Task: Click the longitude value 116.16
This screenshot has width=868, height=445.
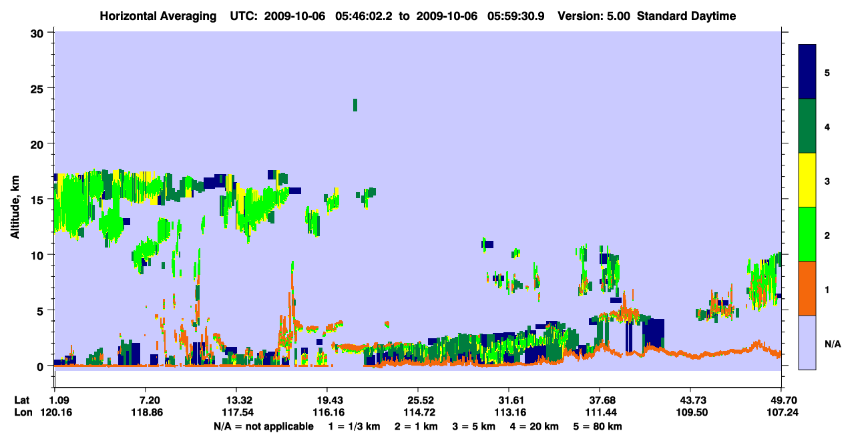Action: pos(327,412)
